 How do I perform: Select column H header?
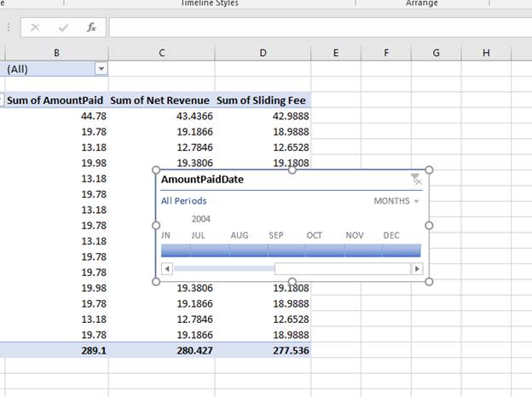pos(486,53)
